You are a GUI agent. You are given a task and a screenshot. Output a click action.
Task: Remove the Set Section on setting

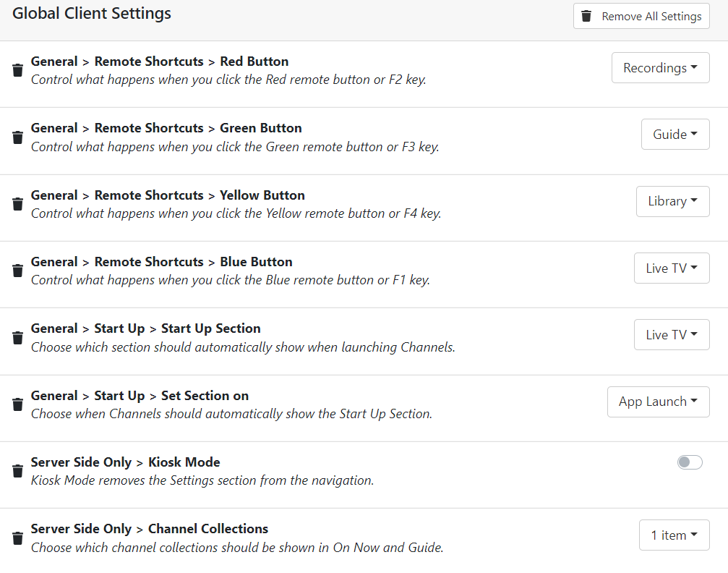[x=18, y=404]
